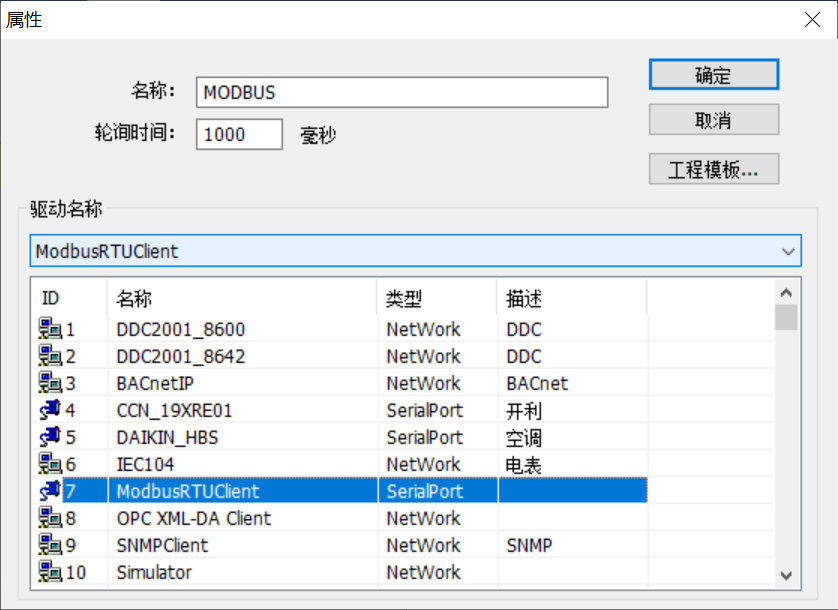Sort by the 类型 column header

tap(437, 298)
